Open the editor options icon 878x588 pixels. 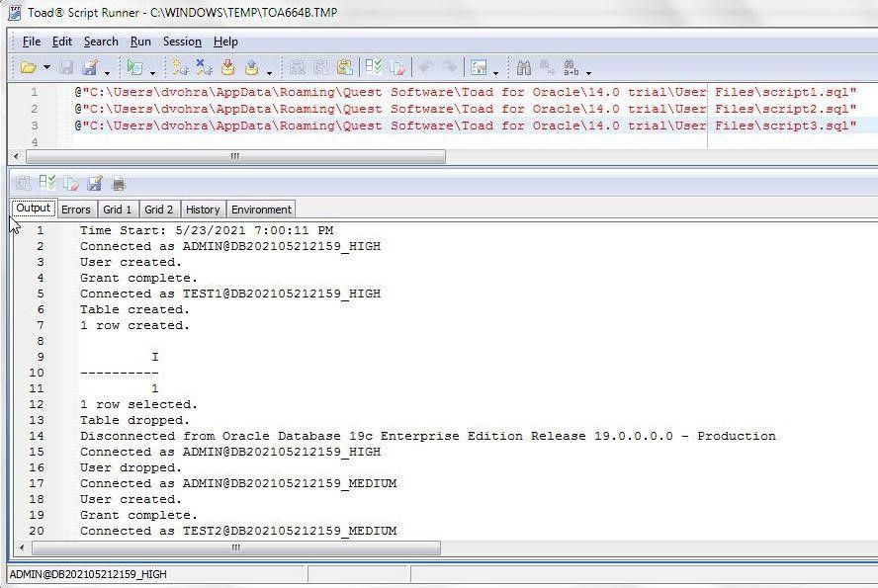479,68
